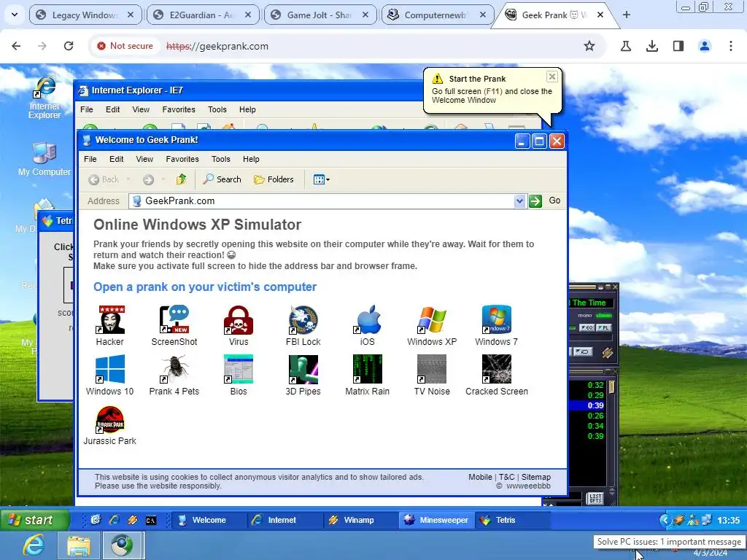Open Help menu in Welcome window

251,159
